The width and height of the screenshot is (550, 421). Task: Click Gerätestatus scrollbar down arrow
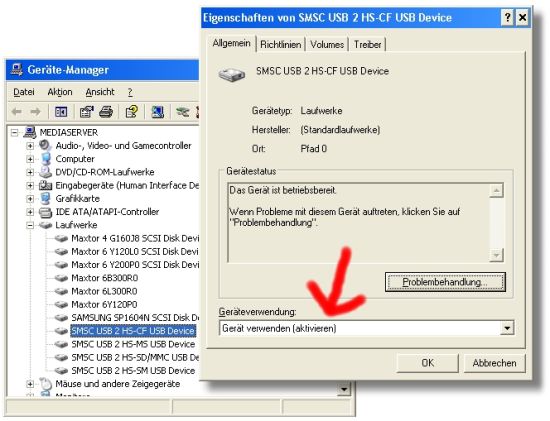[496, 255]
